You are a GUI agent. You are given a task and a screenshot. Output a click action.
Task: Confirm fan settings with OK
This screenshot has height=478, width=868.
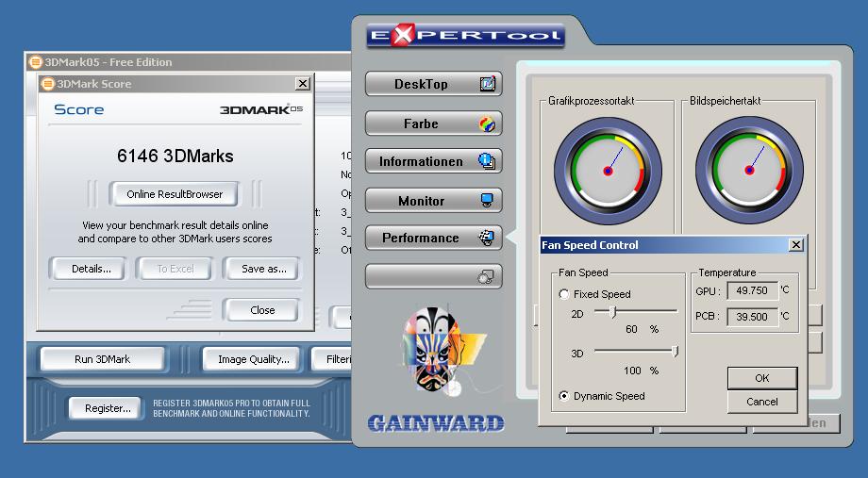762,378
